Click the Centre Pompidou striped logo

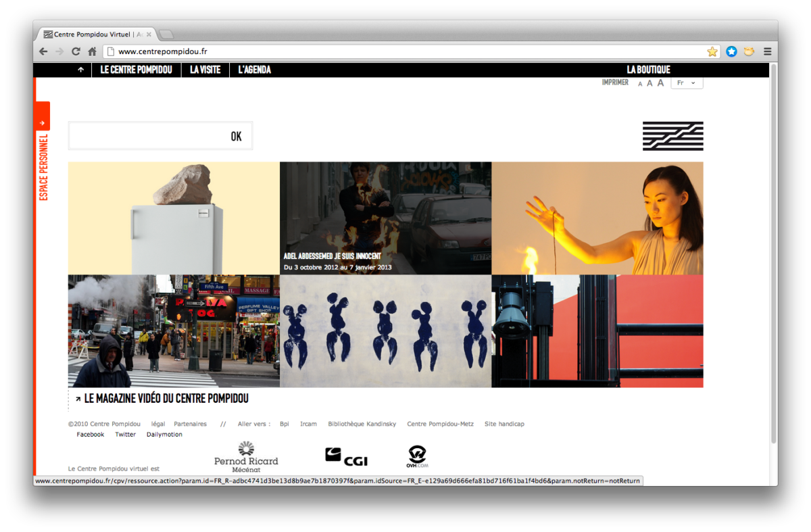(672, 136)
